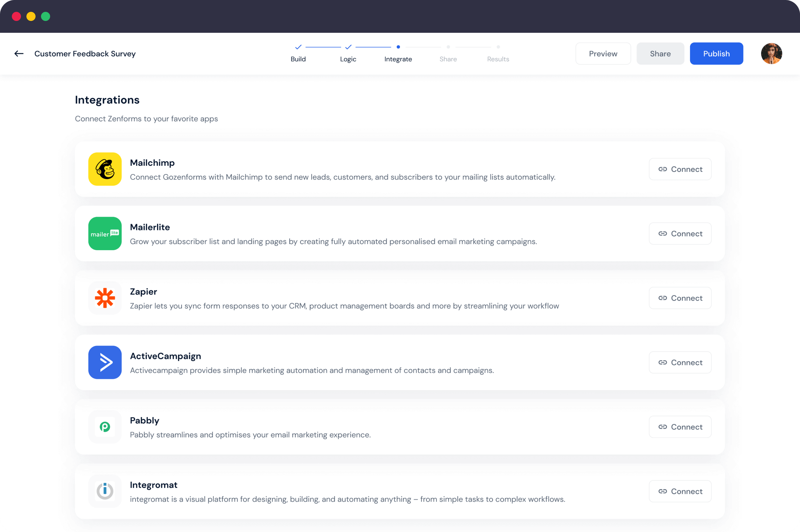Open the Logic step

(x=348, y=53)
